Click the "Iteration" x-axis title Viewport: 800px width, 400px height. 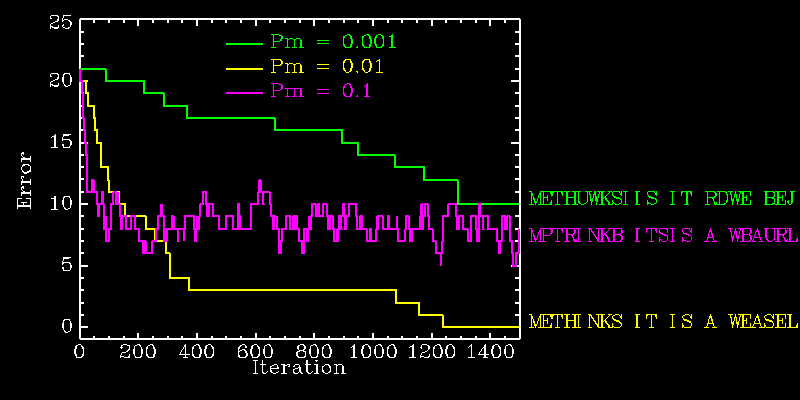299,368
